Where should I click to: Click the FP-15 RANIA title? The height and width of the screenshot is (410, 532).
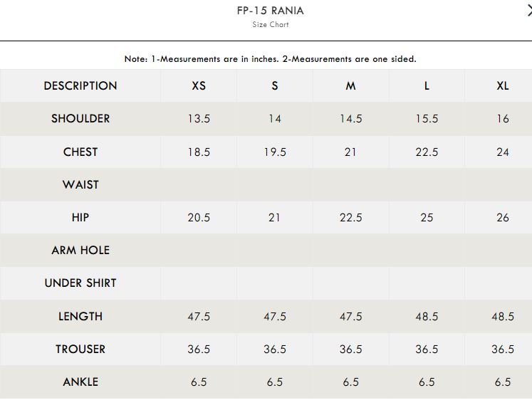[x=271, y=11]
